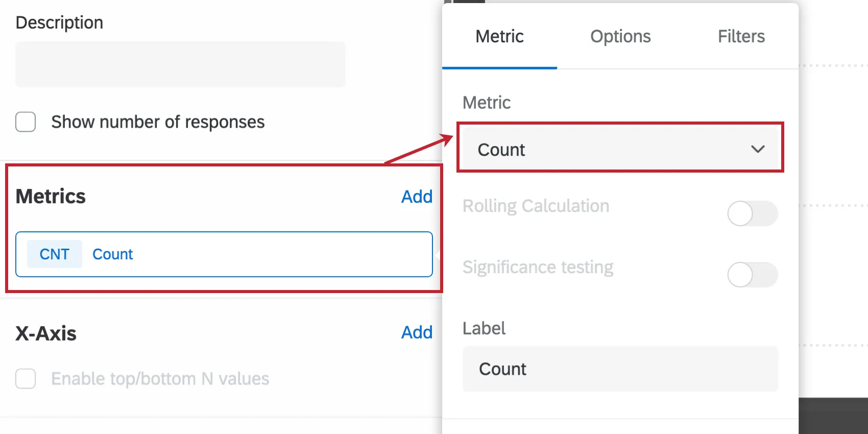The height and width of the screenshot is (434, 868).
Task: Switch to the Options tab
Action: click(x=620, y=36)
